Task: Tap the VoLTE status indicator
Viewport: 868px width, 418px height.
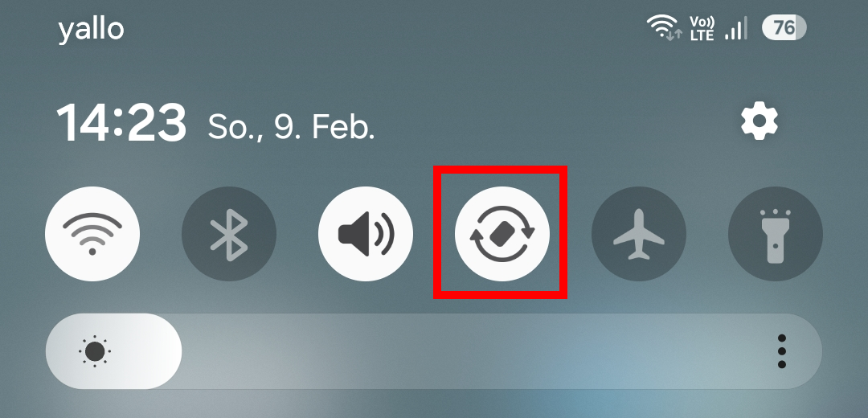Action: coord(702,27)
